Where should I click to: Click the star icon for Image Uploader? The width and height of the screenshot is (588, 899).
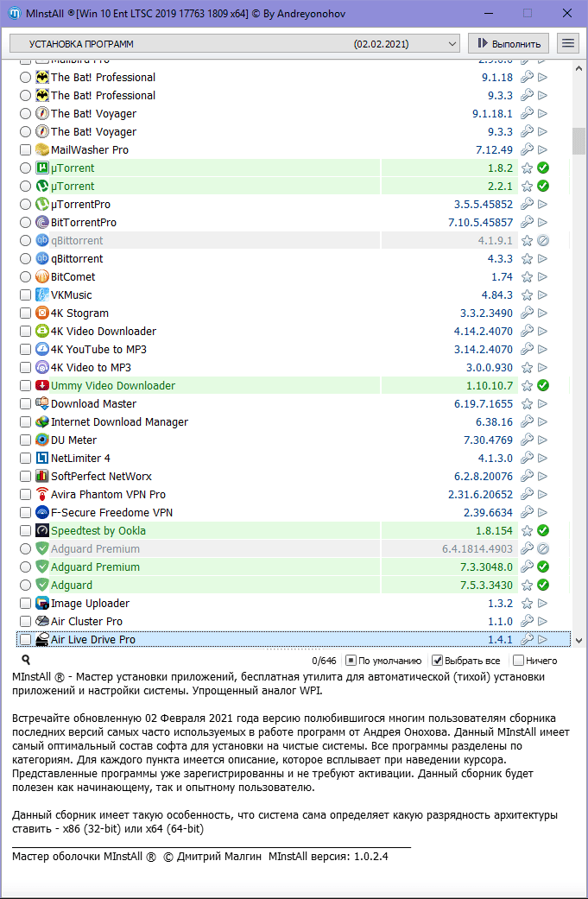[527, 604]
